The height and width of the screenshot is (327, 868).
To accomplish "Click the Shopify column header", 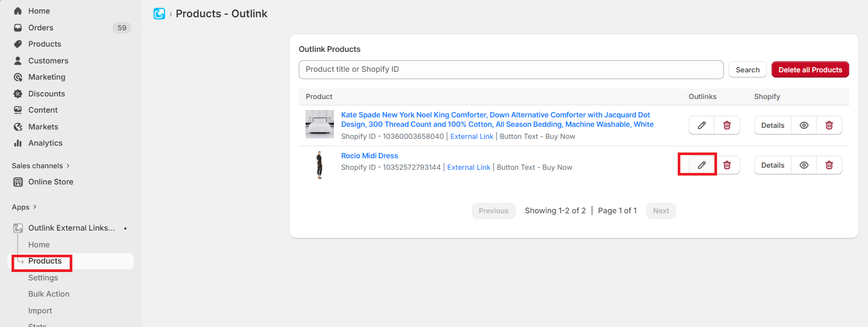I will (767, 96).
